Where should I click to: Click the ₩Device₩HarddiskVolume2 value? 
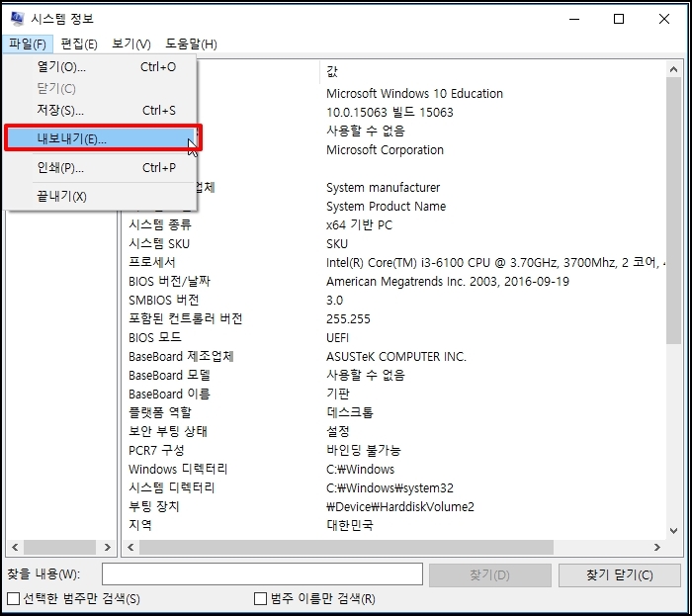(x=399, y=506)
